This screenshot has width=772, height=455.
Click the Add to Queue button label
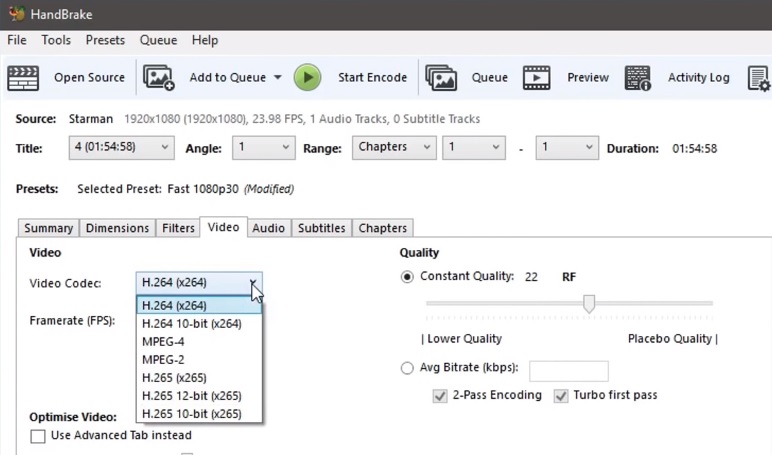pos(227,78)
